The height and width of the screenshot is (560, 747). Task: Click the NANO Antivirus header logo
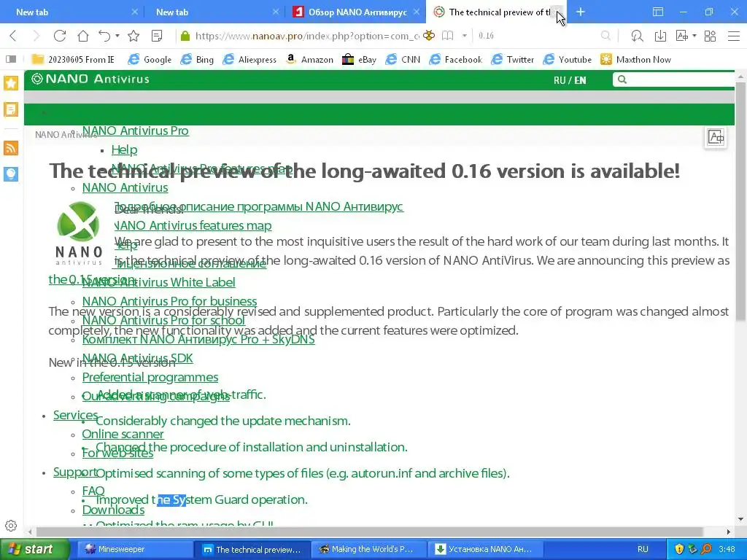coord(90,79)
